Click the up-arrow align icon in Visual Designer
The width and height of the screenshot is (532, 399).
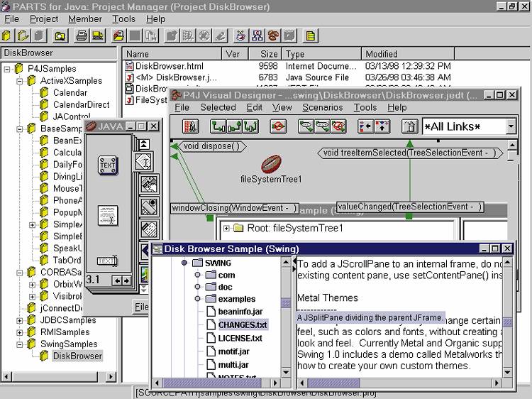382,126
